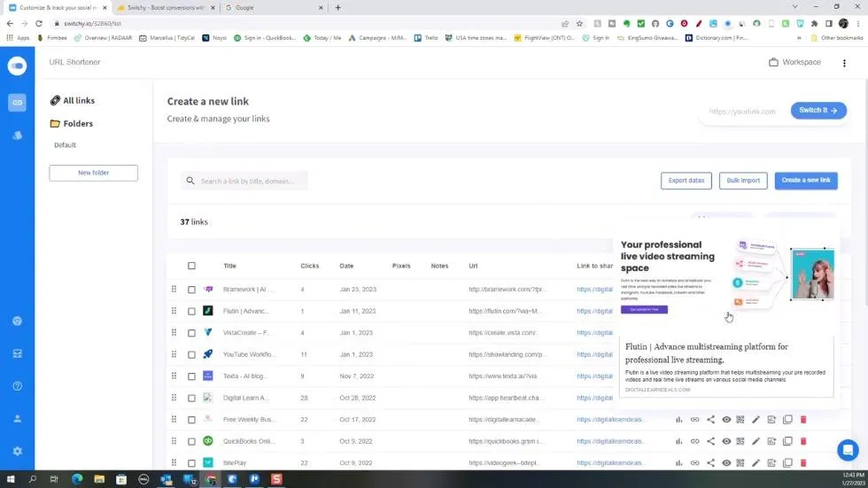Open analytics chart for Free Weekly Bus row
This screenshot has height=488, width=868.
pos(678,420)
